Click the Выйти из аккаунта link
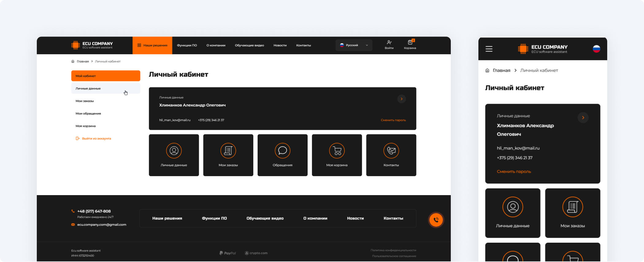The height and width of the screenshot is (262, 644). (97, 139)
